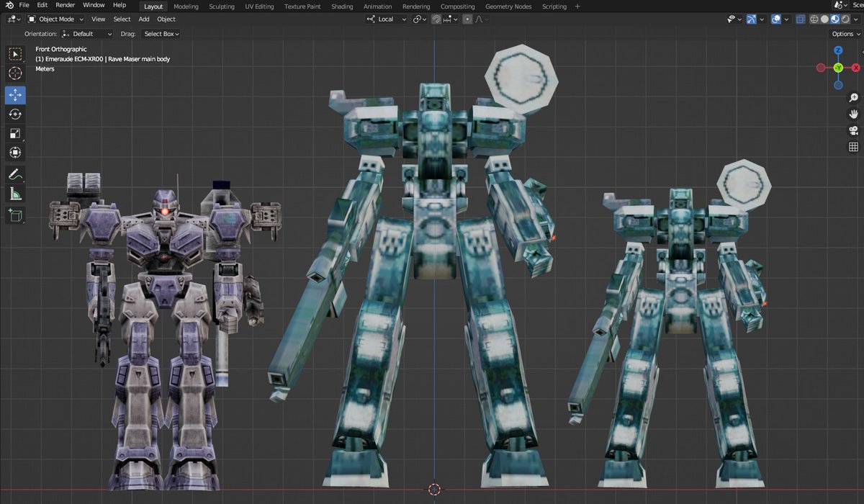Activate the Move tool
Screen dimensions: 864x504
[15, 95]
